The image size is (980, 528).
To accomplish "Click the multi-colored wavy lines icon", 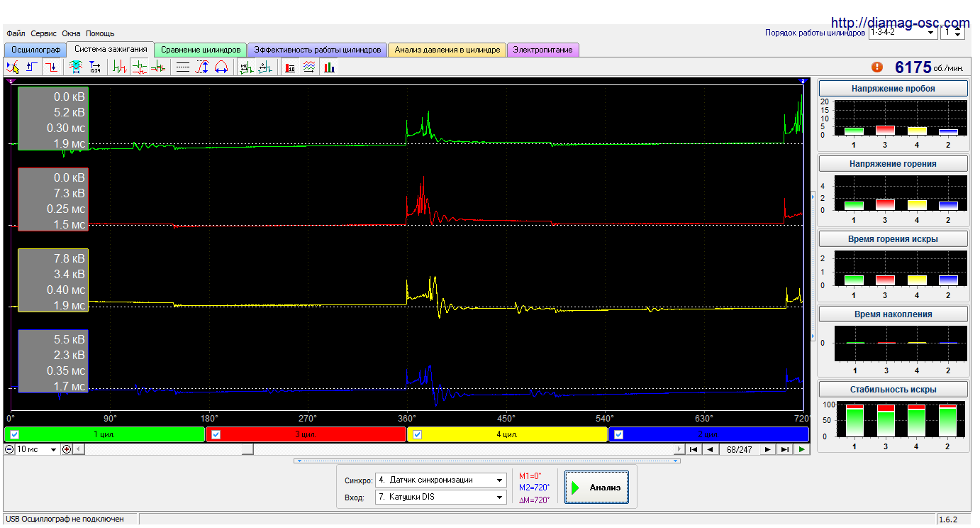I will click(309, 67).
